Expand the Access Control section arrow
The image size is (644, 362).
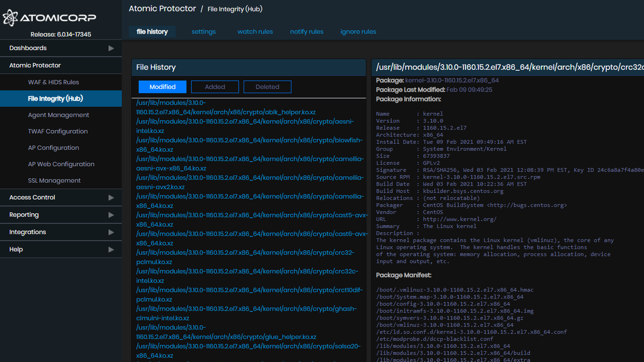111,198
